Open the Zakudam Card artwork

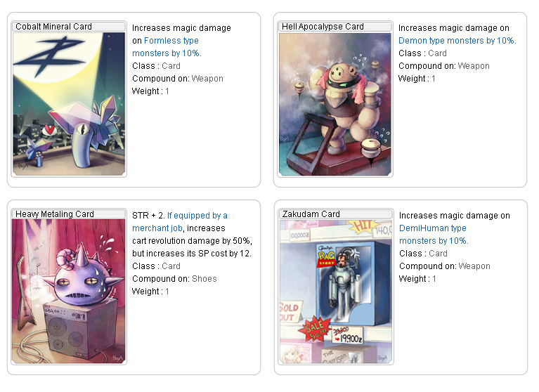tap(336, 292)
